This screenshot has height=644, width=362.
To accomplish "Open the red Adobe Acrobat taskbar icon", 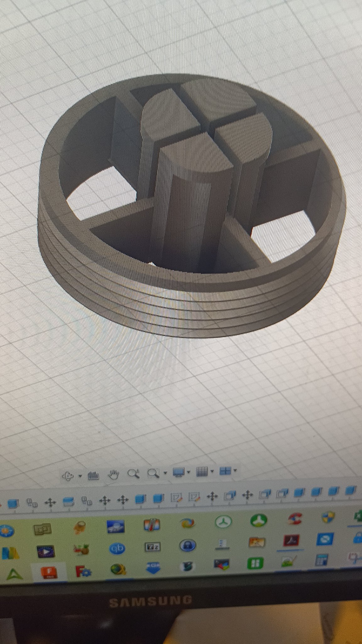I will click(x=292, y=541).
